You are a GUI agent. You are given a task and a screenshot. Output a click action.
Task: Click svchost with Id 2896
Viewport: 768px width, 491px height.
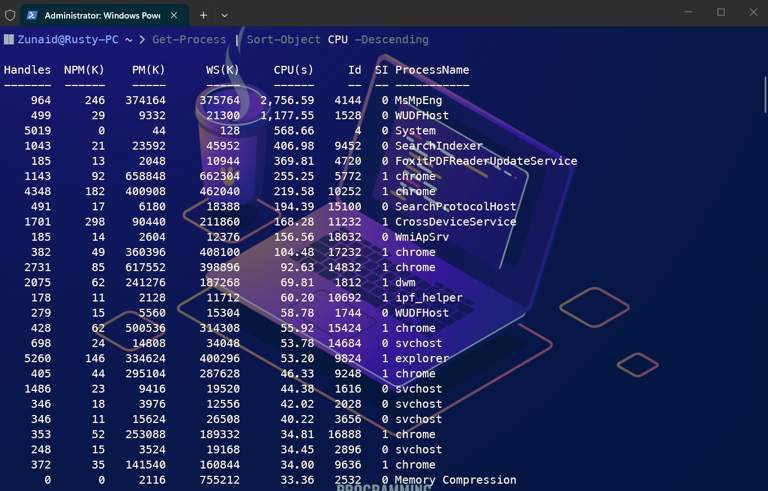click(x=418, y=450)
